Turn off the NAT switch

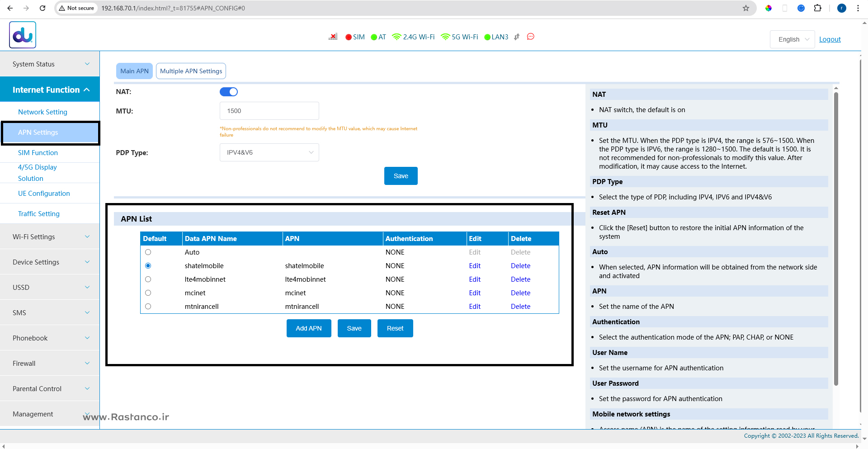point(229,92)
